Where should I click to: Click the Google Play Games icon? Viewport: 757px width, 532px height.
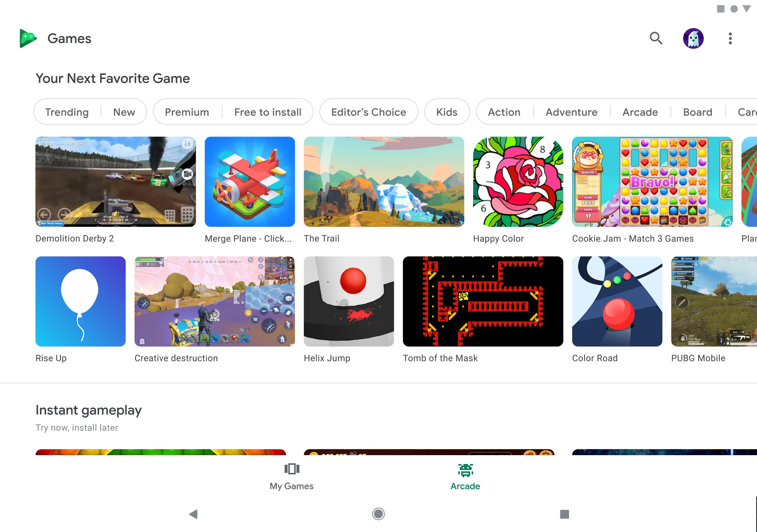(27, 39)
